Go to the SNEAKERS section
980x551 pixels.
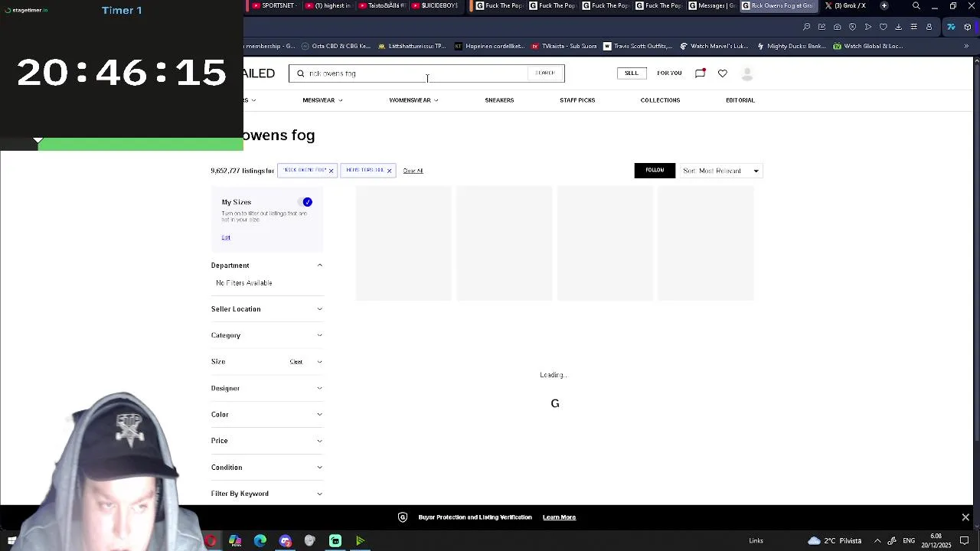click(x=499, y=100)
